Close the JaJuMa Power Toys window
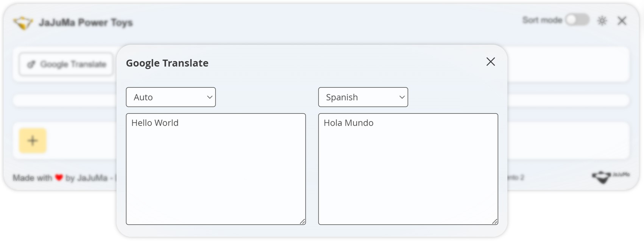This screenshot has height=241, width=644. click(622, 21)
